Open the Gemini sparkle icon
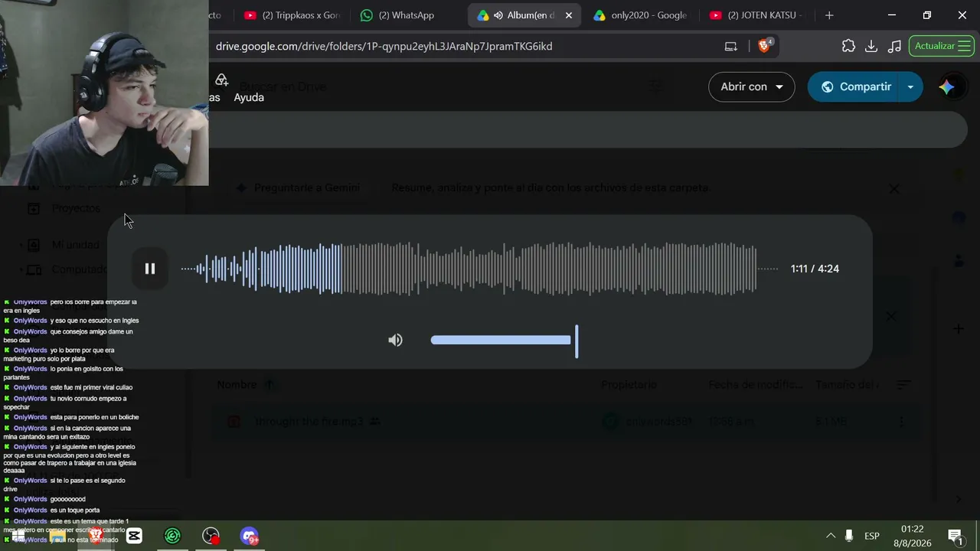The width and height of the screenshot is (980, 551). 947,86
